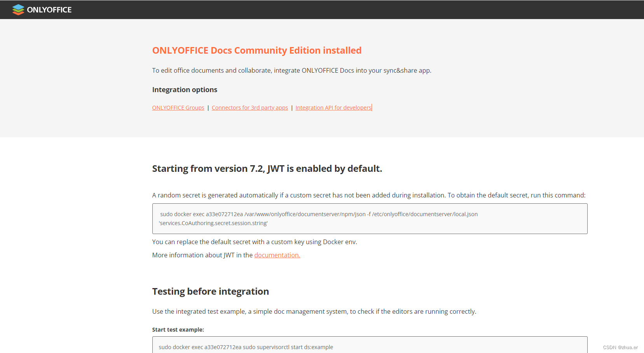Open the ONLYOFFICE Groups link
Screen dimensions: 644x353
point(178,108)
